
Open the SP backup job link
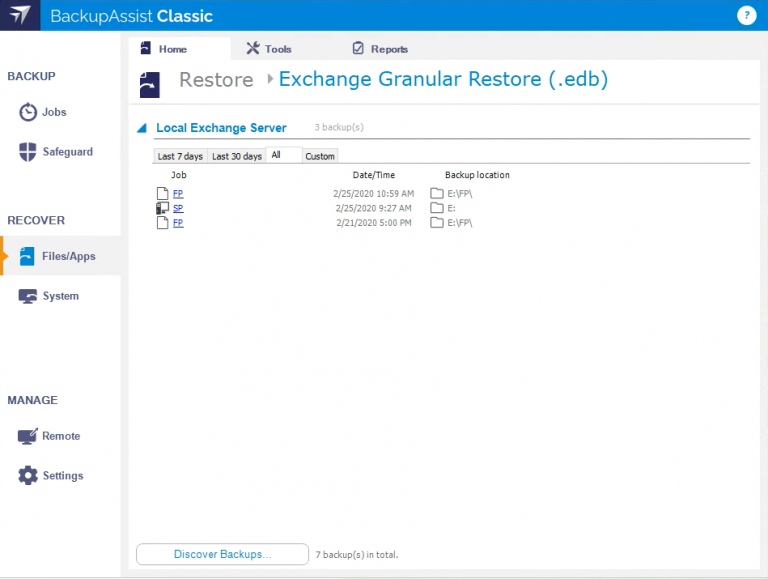point(178,208)
